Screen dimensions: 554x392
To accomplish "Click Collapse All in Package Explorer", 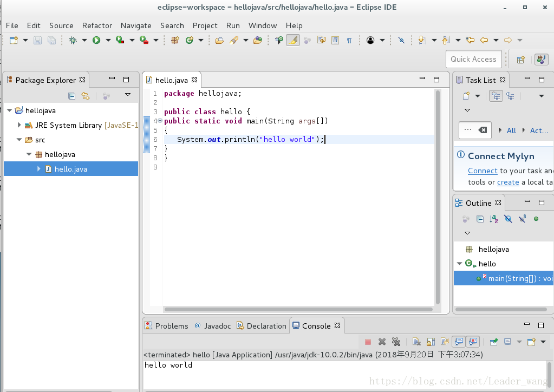I will pos(71,96).
